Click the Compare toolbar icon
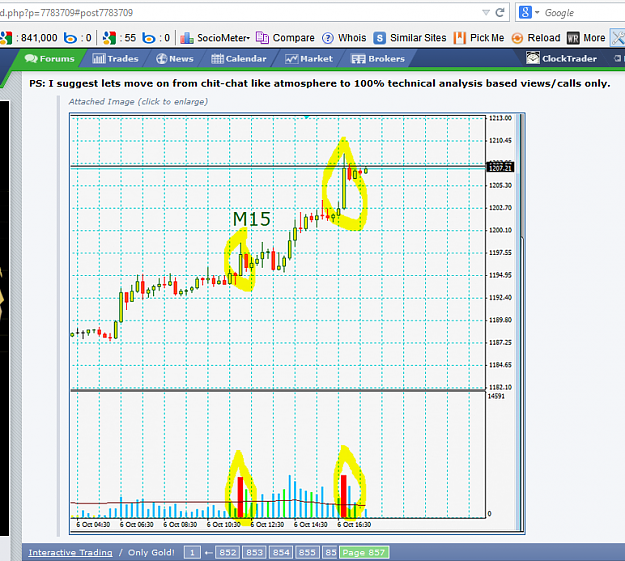Viewport: 625px width, 561px height. (262, 38)
